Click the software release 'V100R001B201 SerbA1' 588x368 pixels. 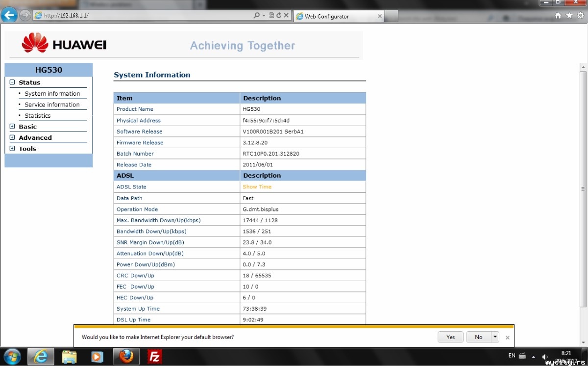point(273,131)
